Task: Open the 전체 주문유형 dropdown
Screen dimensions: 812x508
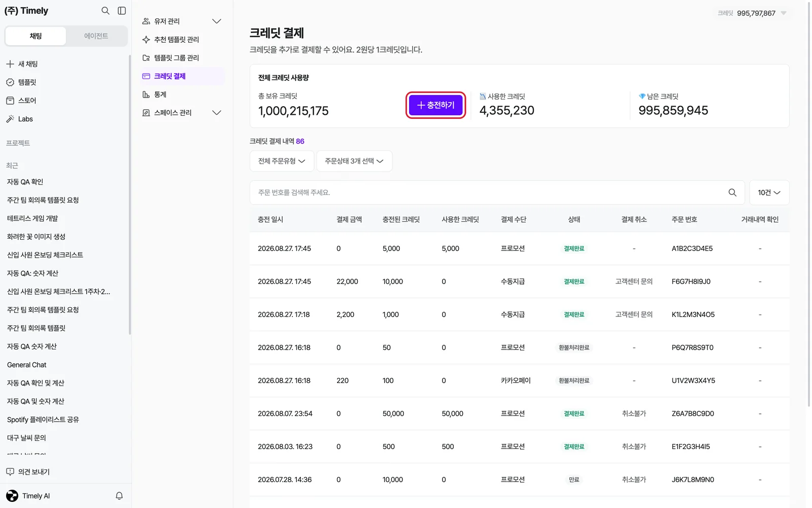Action: [282, 161]
